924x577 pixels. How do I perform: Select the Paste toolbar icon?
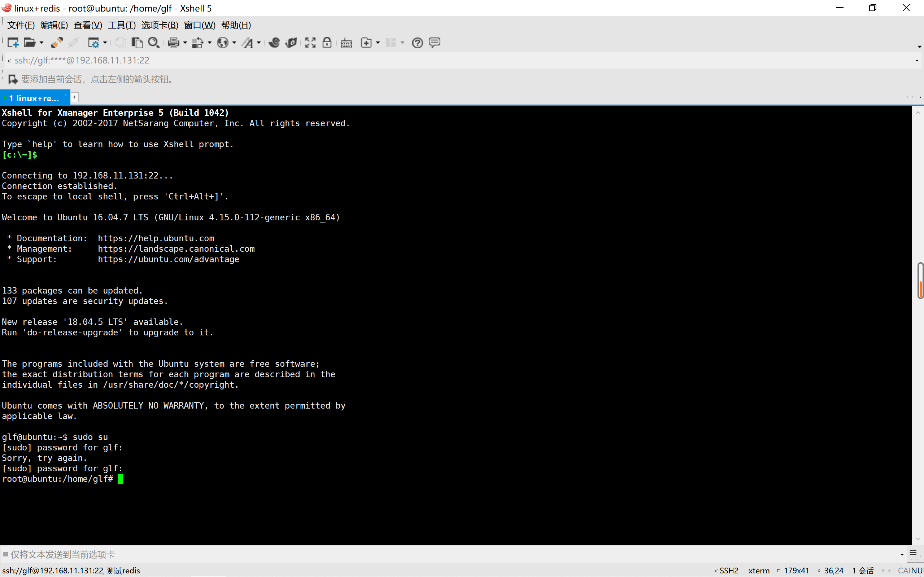coord(137,43)
